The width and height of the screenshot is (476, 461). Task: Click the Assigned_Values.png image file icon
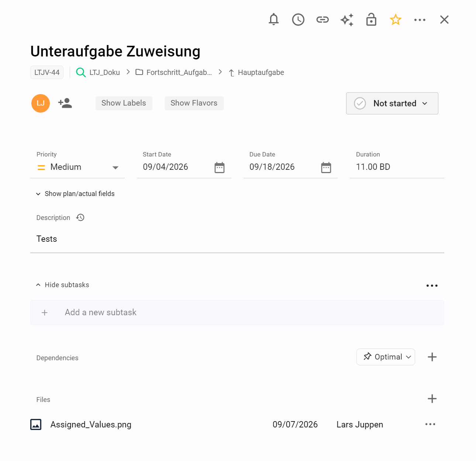[36, 425]
